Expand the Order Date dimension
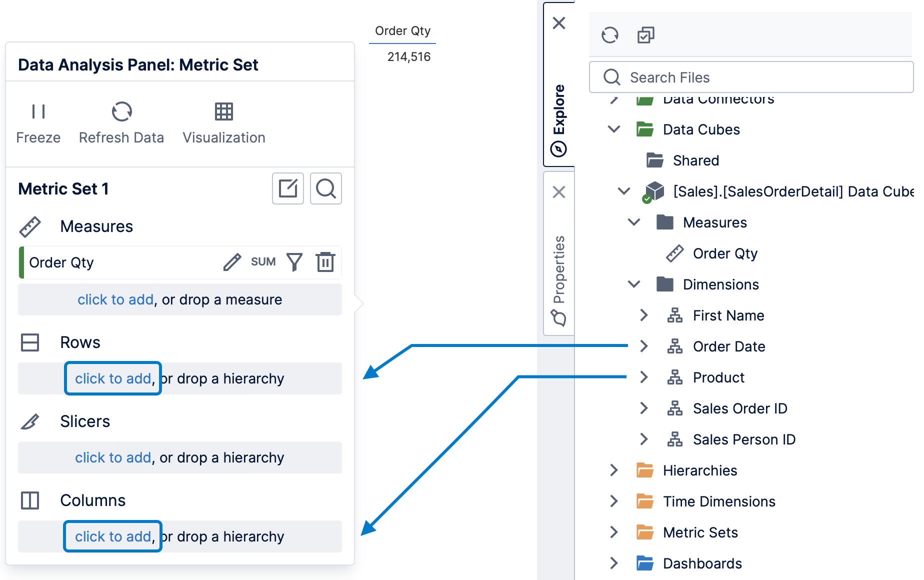 (644, 346)
